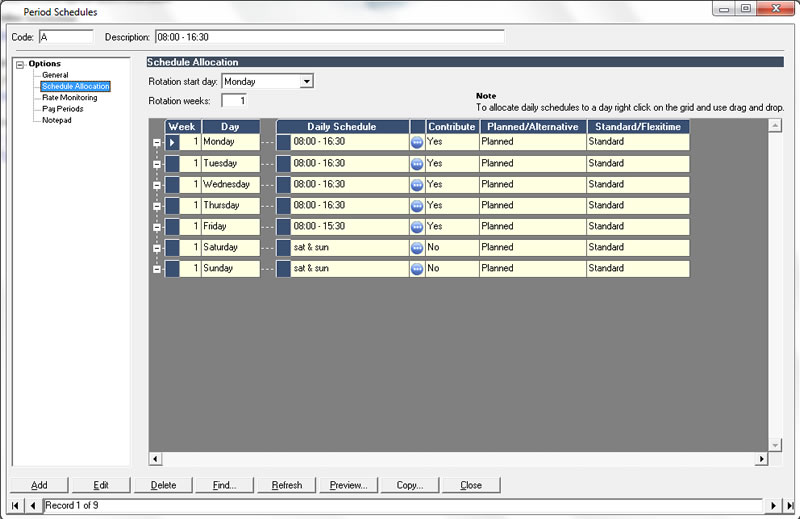Open the Rotation start day dropdown
Image resolution: width=800 pixels, height=519 pixels.
[x=307, y=81]
